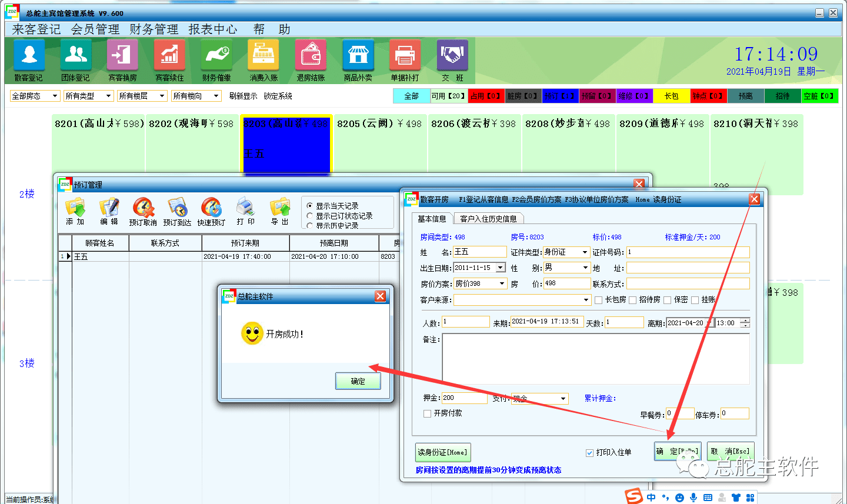Click 读身份证[Home] button
Screen dimensions: 847x504
[x=443, y=452]
